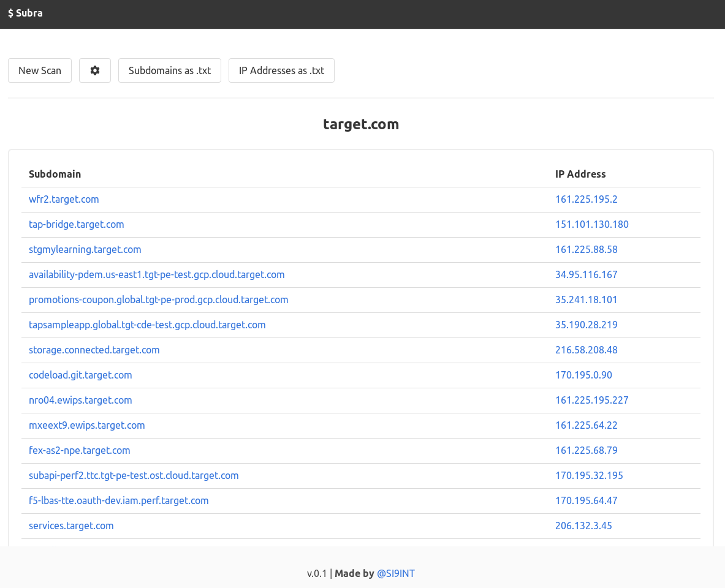Open IP 170.195.32.195
Image resolution: width=725 pixels, height=588 pixels.
589,475
